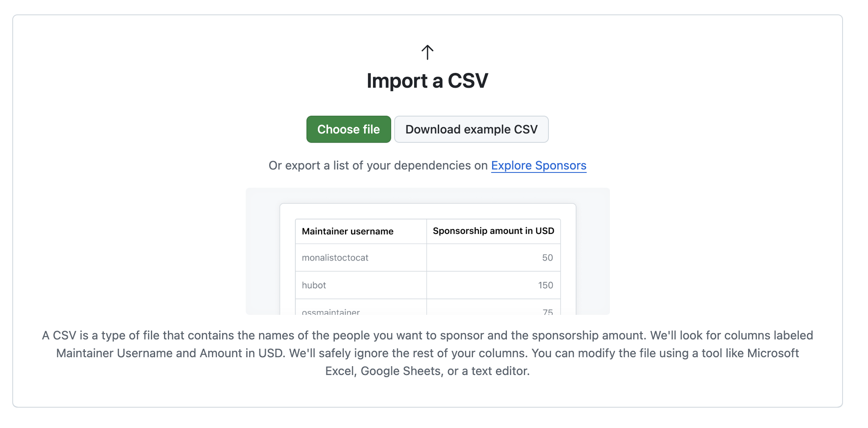Select the Sponsorship amount in USD header
The image size is (868, 428).
tap(493, 231)
